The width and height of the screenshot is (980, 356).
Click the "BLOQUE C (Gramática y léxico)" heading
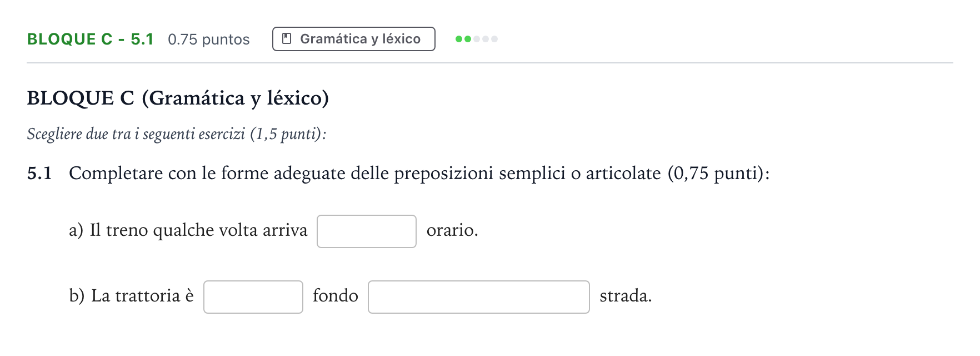pyautogui.click(x=178, y=98)
